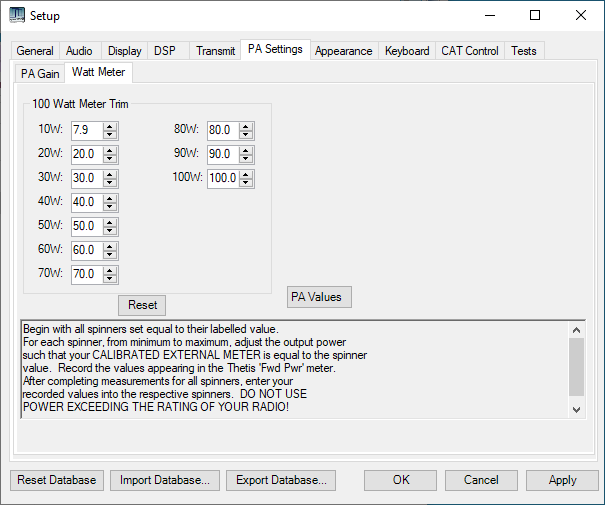Open the Appearance tab

click(343, 51)
